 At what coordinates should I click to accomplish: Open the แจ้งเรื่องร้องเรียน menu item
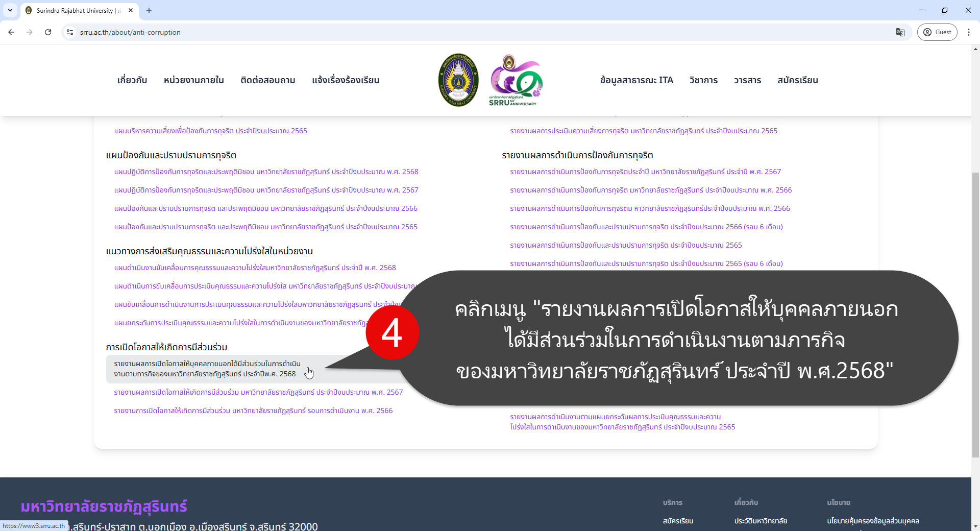pos(346,80)
